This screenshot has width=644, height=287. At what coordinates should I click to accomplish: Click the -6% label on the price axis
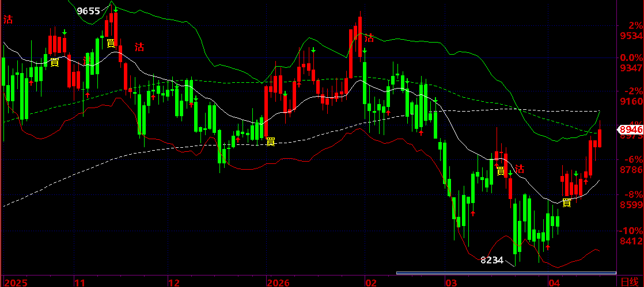(633, 159)
